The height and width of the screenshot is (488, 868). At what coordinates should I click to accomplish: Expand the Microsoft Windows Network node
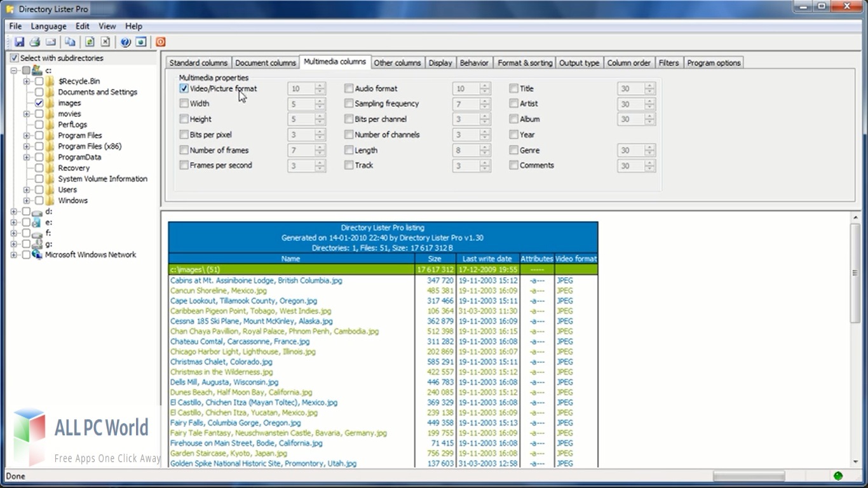point(14,255)
